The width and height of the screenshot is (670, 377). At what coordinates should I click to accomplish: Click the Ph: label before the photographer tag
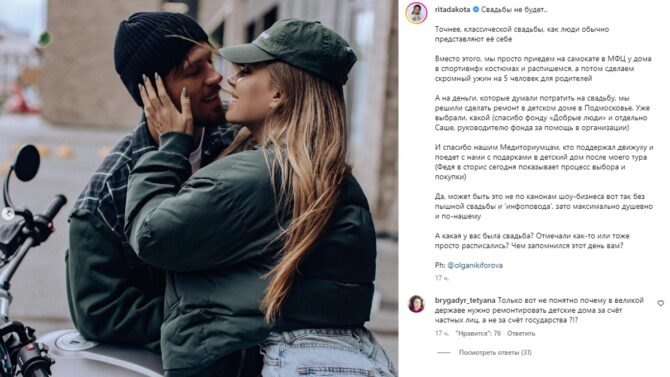click(440, 265)
